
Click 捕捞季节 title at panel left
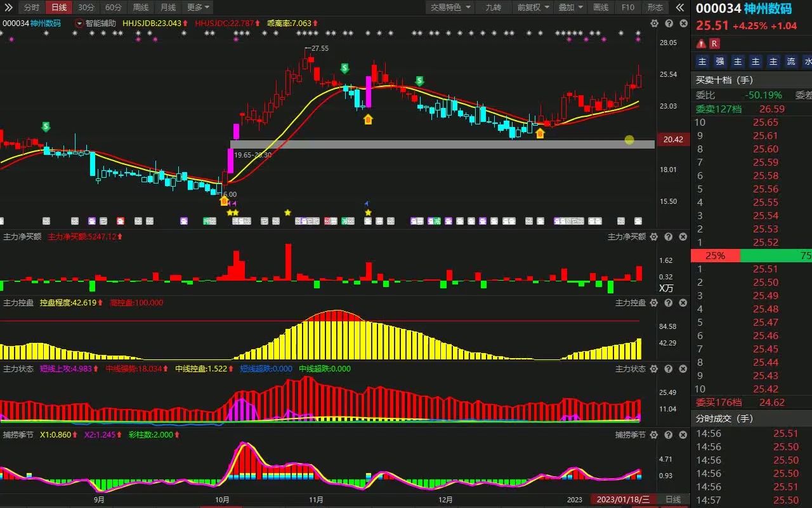(18, 435)
